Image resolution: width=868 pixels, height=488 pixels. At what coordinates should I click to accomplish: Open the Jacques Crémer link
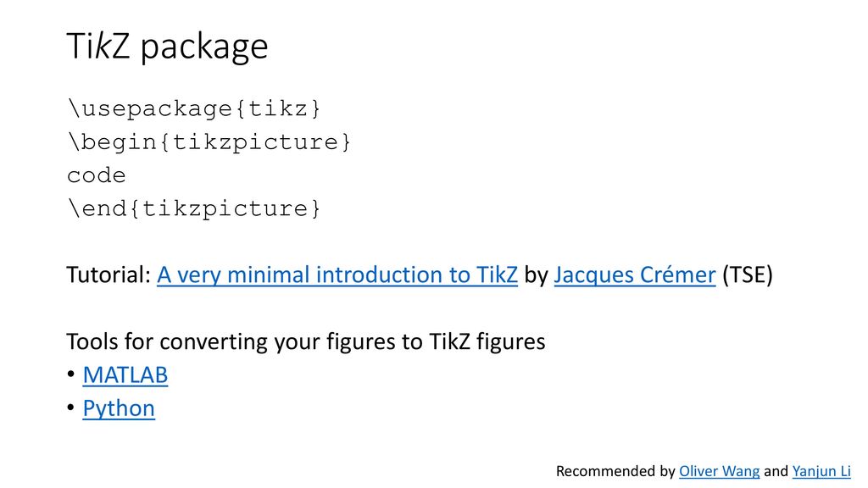tap(635, 275)
